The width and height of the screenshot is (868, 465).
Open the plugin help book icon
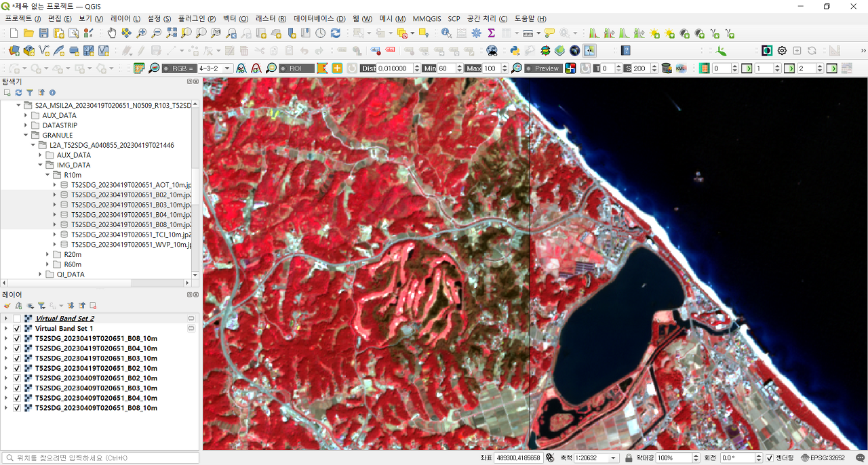626,50
